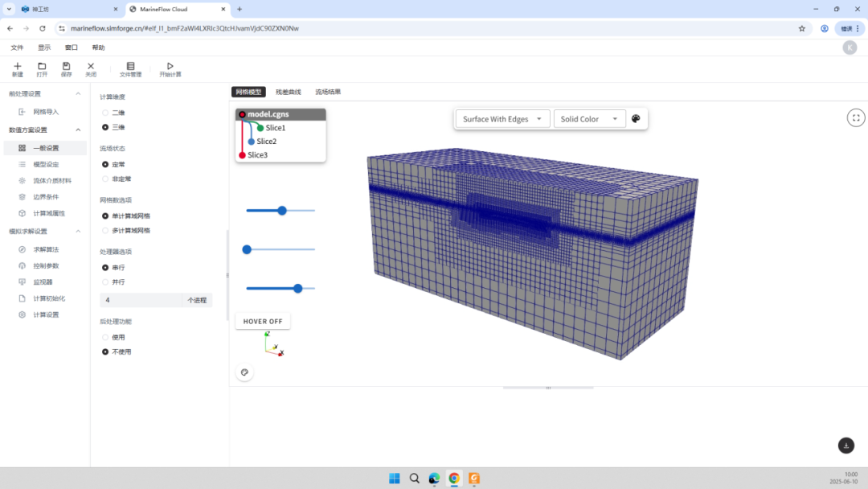Collapse the 数值方案设置 section

click(x=78, y=130)
